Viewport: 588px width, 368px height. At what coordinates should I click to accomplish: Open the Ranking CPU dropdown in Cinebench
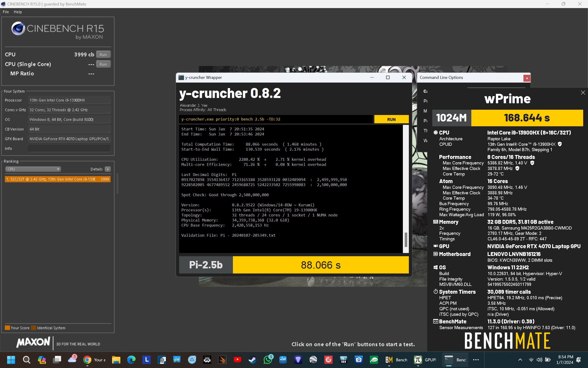(33, 169)
